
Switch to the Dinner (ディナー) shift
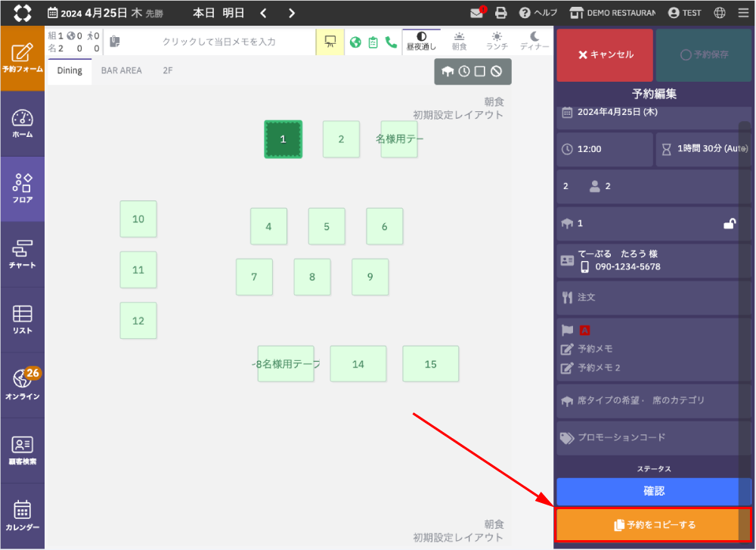534,41
